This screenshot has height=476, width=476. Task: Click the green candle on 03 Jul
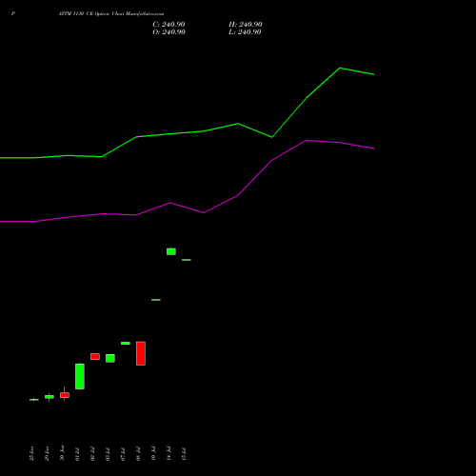[x=110, y=358]
